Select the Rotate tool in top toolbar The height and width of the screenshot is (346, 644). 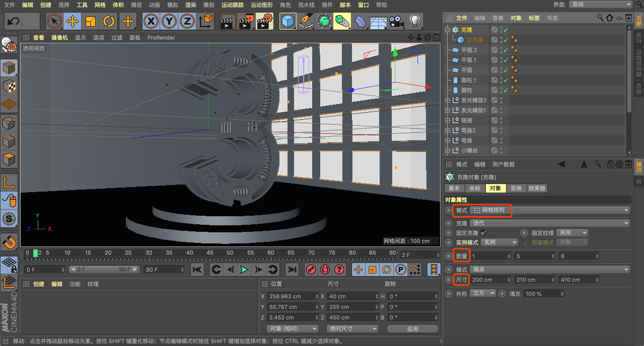coord(109,21)
